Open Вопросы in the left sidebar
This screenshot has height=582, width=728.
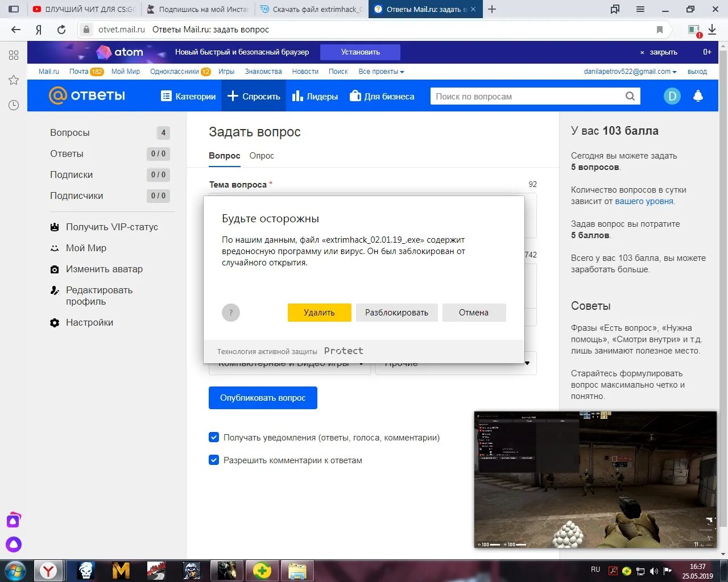tap(70, 132)
